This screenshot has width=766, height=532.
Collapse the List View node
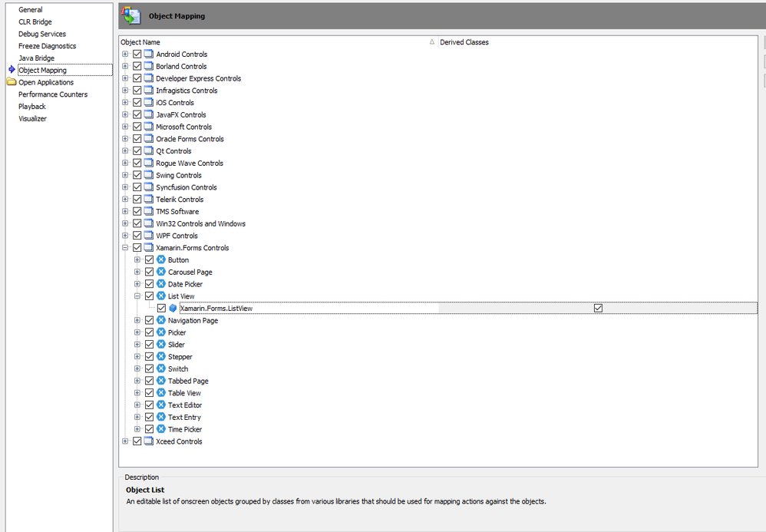[137, 296]
